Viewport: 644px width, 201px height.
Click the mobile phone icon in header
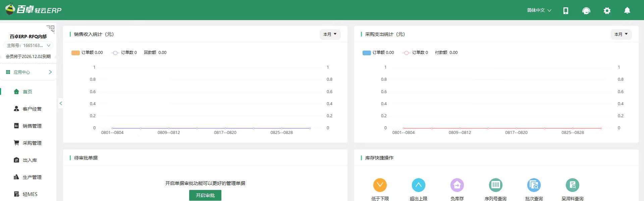[566, 11]
